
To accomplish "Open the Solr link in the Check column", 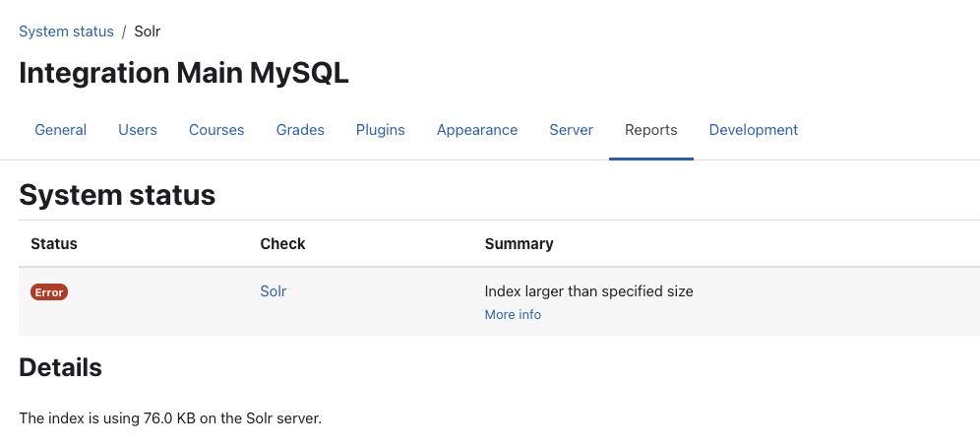I will pos(274,290).
